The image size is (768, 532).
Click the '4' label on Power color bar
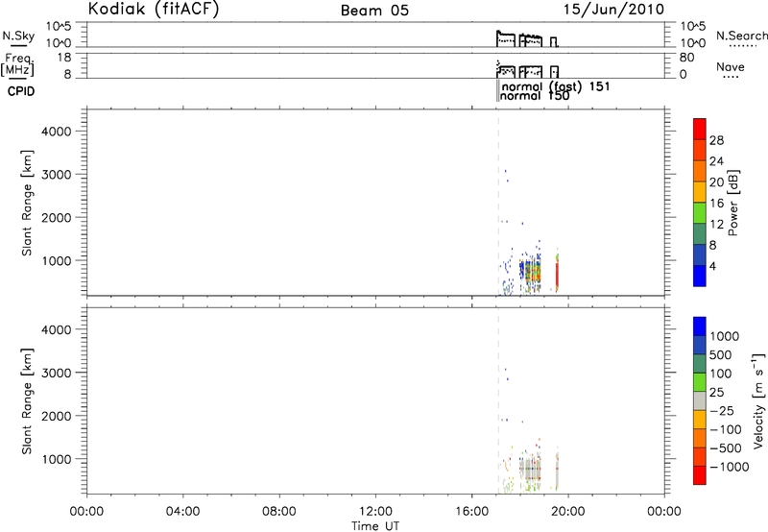[x=713, y=267]
